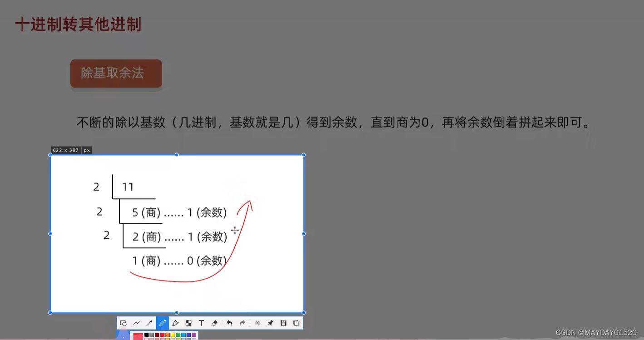Pick the orange color swatch
The width and height of the screenshot is (644, 340).
(168, 335)
